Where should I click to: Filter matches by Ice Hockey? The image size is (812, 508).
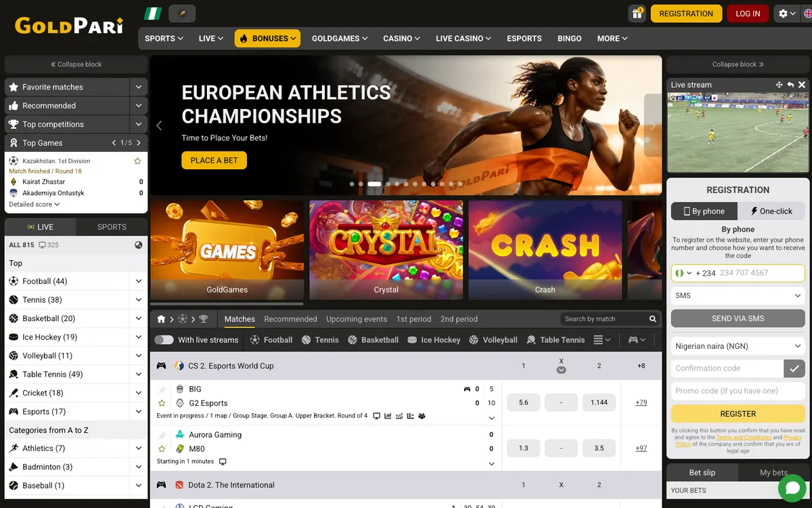[434, 340]
